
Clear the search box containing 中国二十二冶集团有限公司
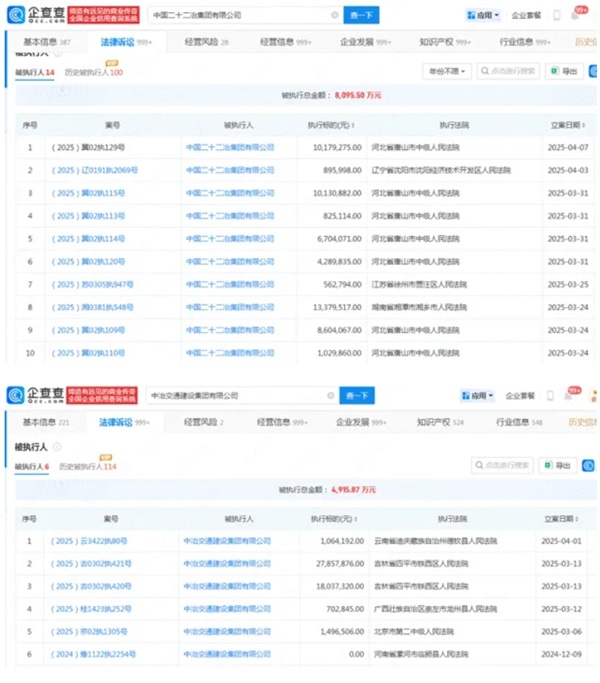[333, 16]
